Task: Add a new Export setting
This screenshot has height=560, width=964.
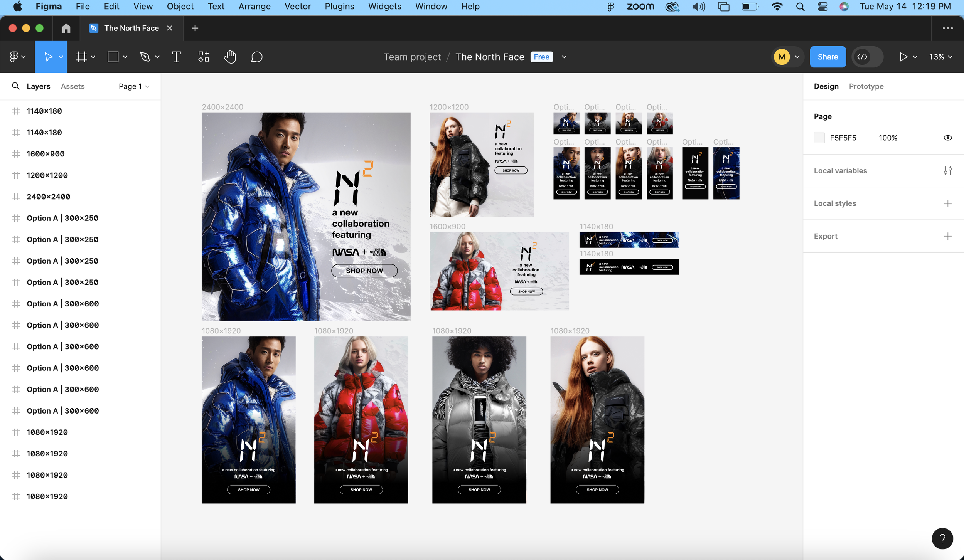Action: (947, 236)
